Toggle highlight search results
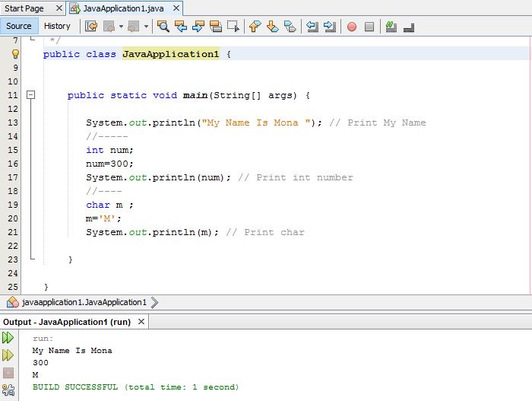This screenshot has height=401, width=532. pos(215,26)
